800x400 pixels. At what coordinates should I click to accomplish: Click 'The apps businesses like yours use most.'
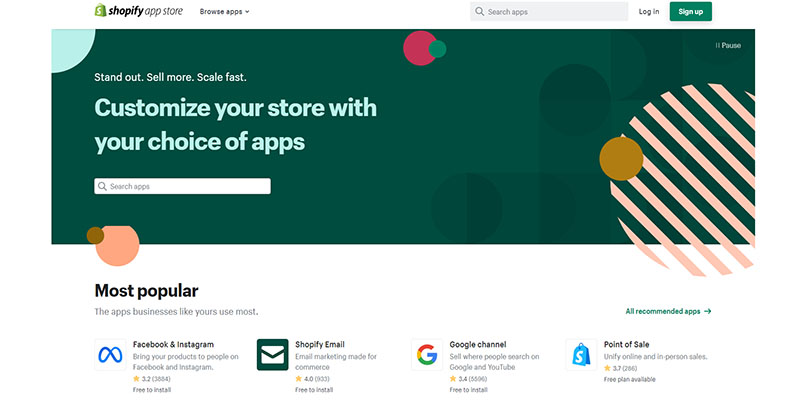[x=176, y=311]
